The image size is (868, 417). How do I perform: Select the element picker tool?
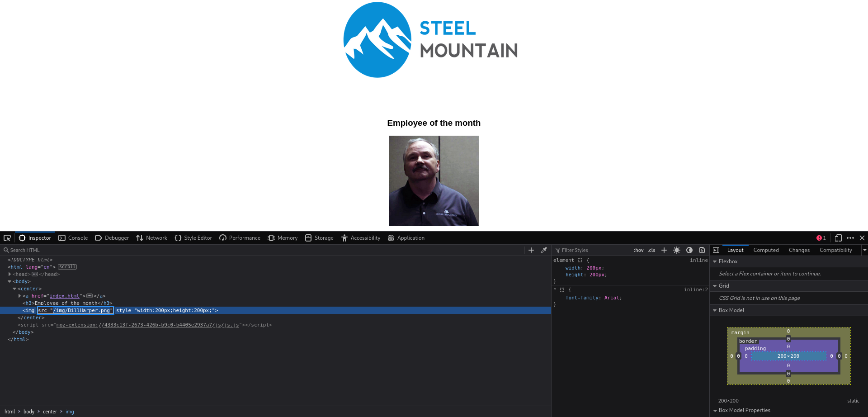coord(7,237)
